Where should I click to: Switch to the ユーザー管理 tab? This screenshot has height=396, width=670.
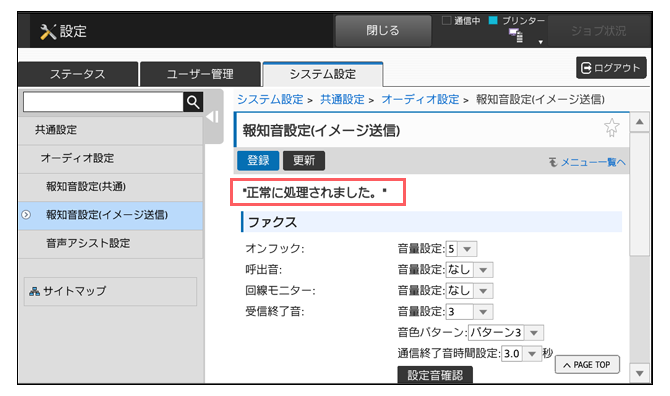click(200, 74)
